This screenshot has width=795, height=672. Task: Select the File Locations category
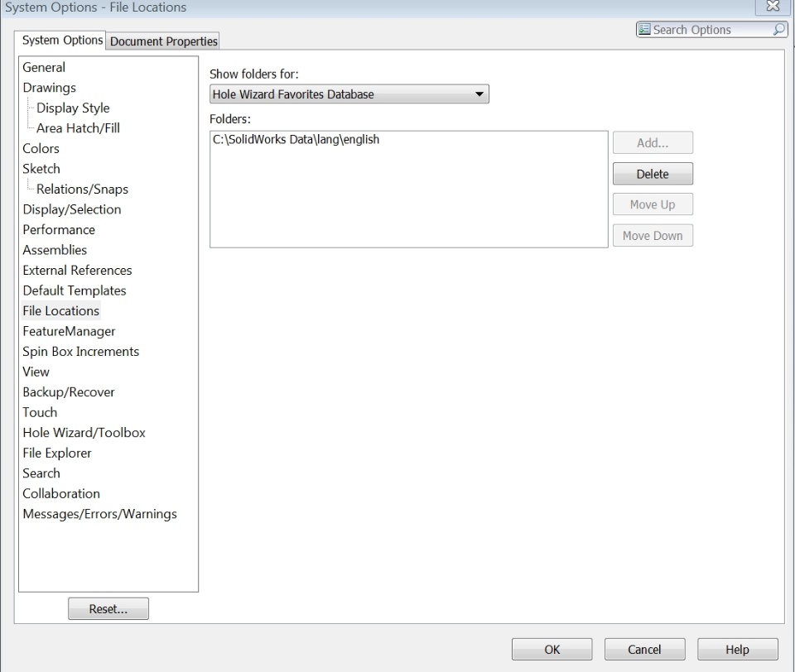[60, 310]
